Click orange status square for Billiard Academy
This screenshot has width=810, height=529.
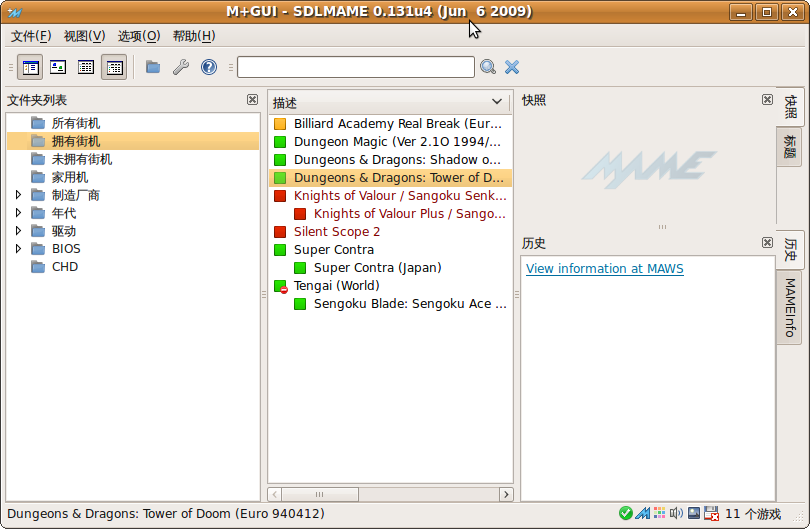pos(280,124)
